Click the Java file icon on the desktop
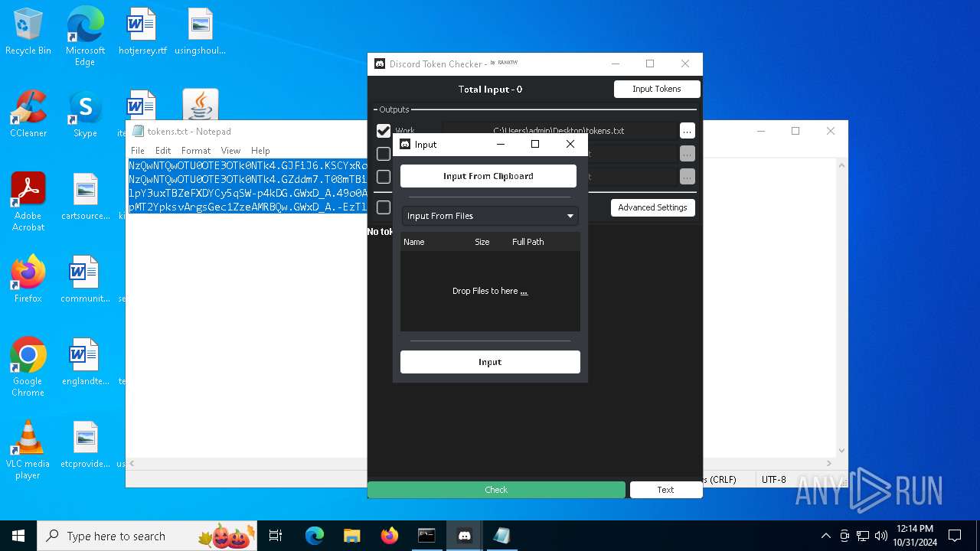The height and width of the screenshot is (551, 980). 201,105
